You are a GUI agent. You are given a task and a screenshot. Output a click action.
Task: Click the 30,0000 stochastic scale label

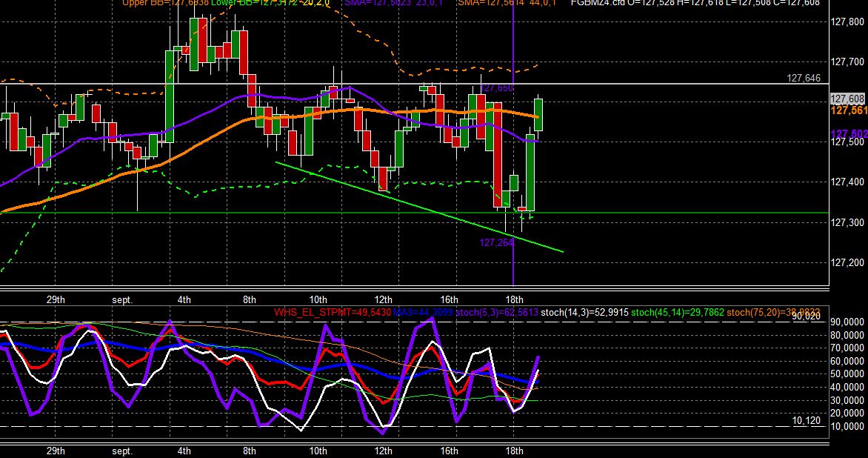pyautogui.click(x=848, y=400)
